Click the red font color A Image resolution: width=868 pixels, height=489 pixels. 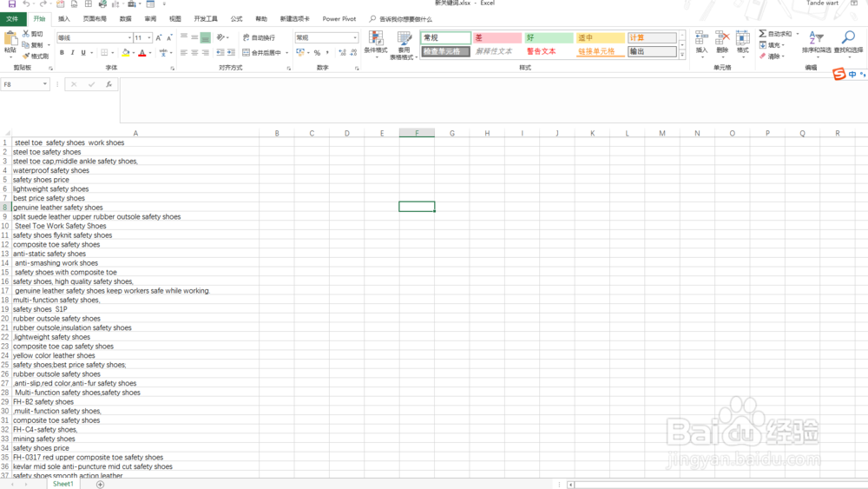(x=142, y=53)
